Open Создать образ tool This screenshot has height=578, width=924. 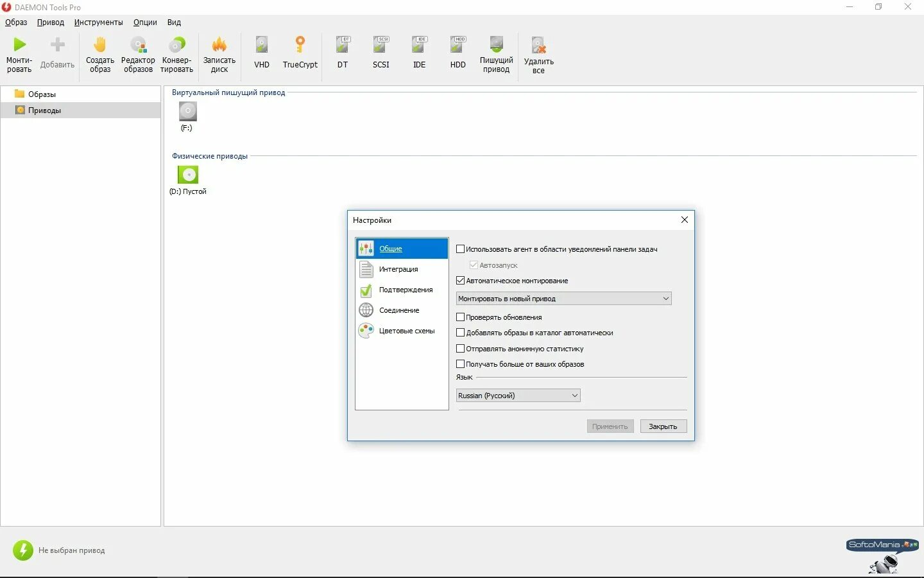99,54
